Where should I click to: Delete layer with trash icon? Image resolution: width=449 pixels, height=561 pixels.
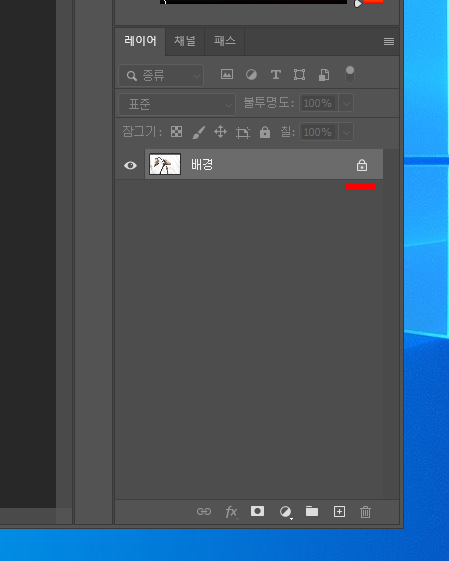(x=365, y=512)
